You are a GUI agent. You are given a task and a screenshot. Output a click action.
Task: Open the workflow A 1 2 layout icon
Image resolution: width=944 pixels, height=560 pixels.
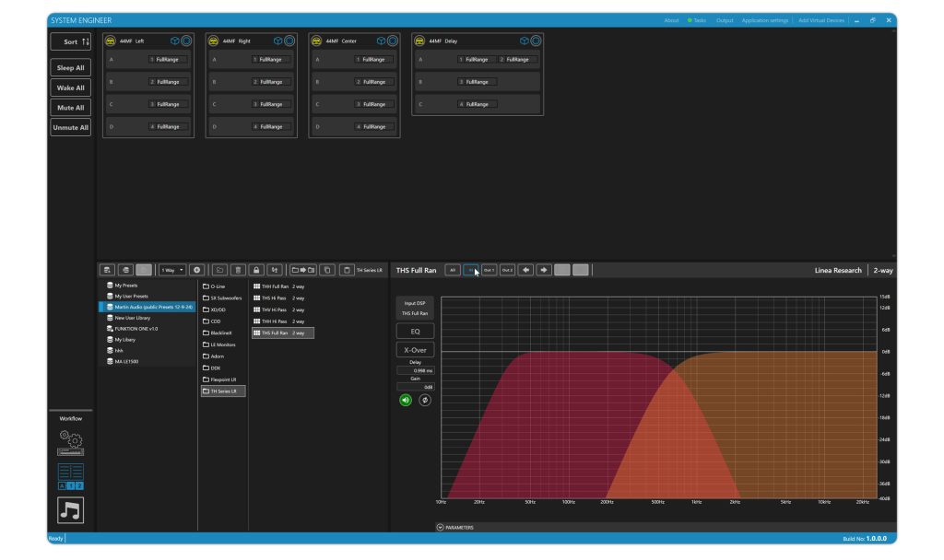(x=70, y=476)
